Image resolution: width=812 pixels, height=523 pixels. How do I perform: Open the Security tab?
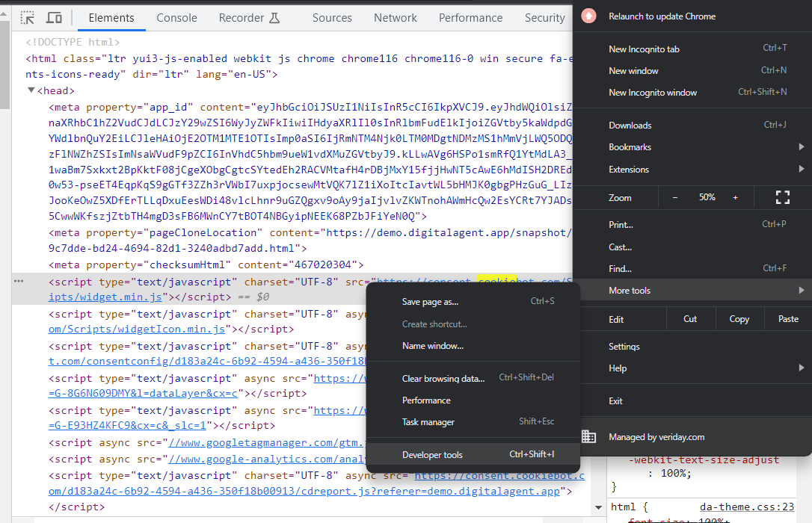point(544,18)
